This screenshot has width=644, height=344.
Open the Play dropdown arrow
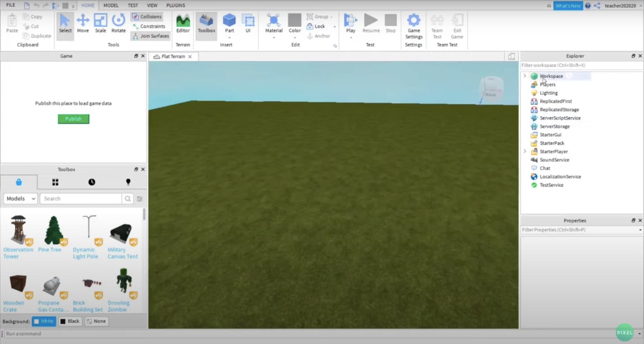[x=351, y=38]
